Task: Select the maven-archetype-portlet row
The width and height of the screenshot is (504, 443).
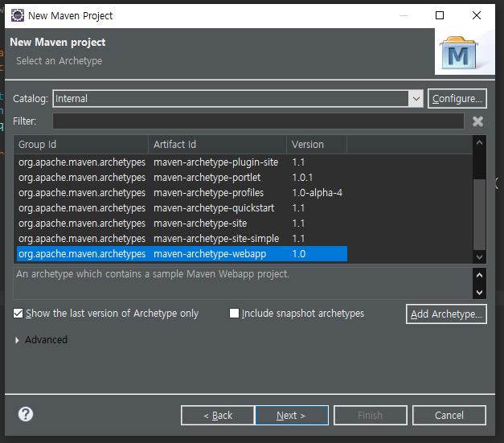Action: (x=182, y=178)
